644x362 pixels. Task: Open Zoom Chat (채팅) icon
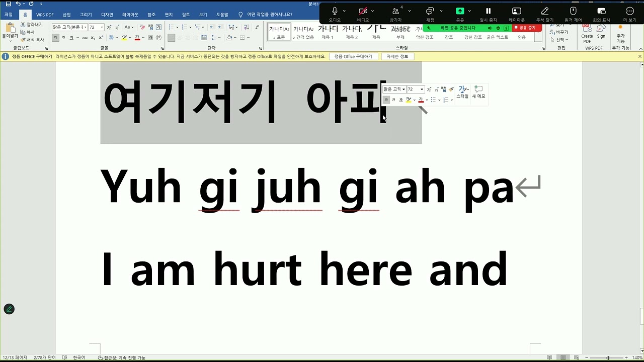tap(430, 11)
